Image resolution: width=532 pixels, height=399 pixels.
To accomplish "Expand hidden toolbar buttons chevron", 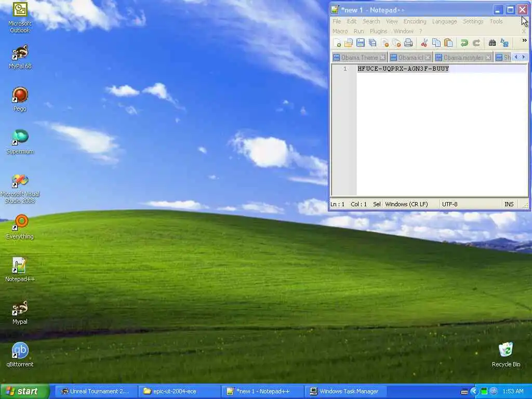I will 524,41.
